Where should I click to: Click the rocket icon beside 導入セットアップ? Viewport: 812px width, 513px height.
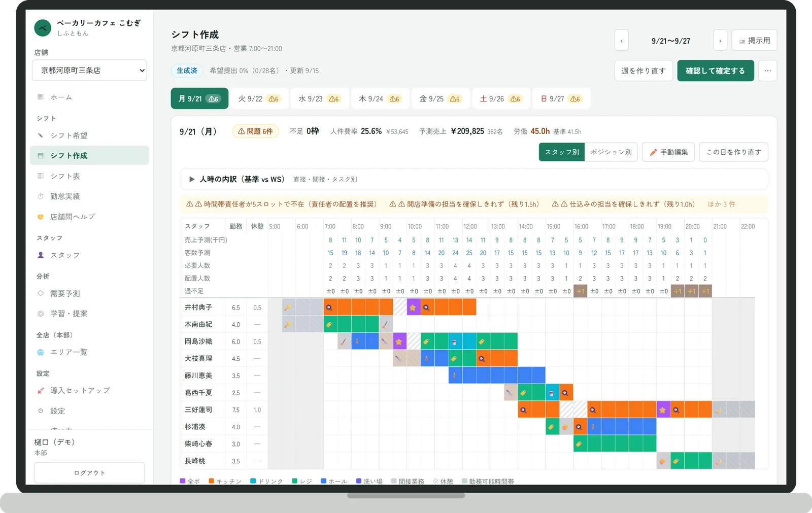(x=41, y=391)
